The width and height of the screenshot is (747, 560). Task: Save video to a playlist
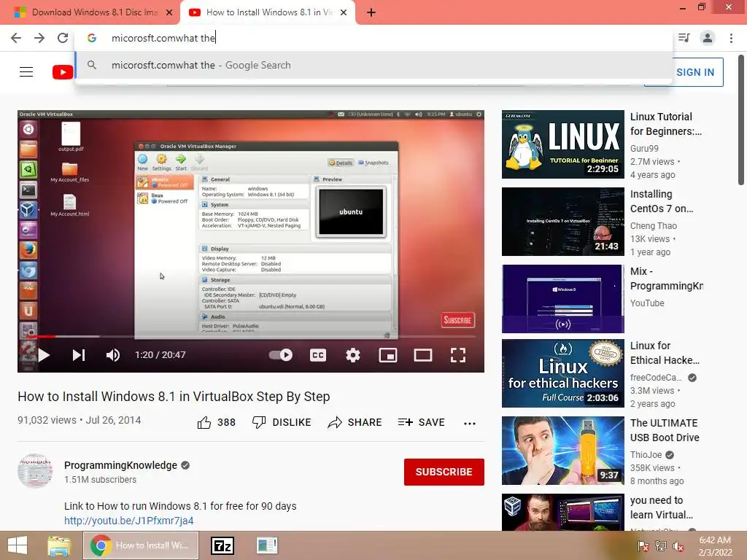click(x=421, y=422)
